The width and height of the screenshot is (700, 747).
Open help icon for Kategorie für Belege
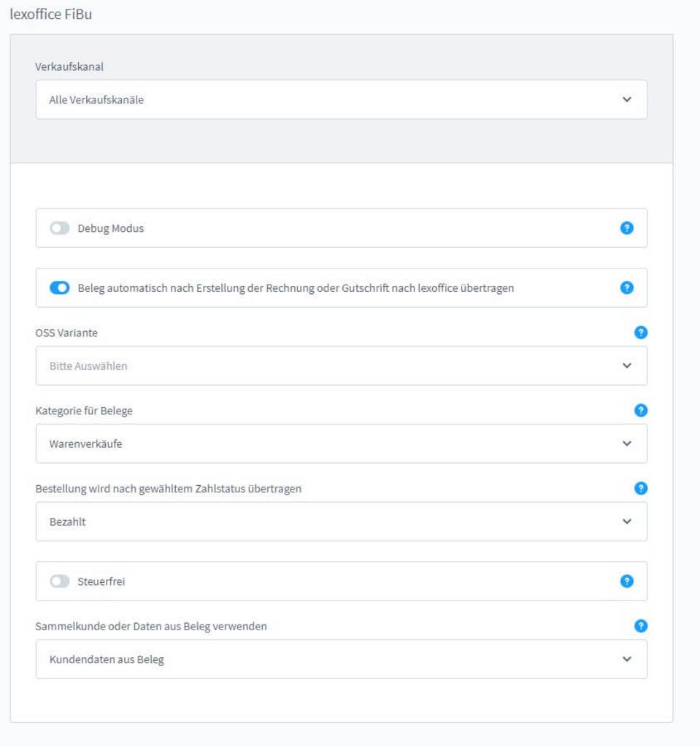(x=641, y=411)
